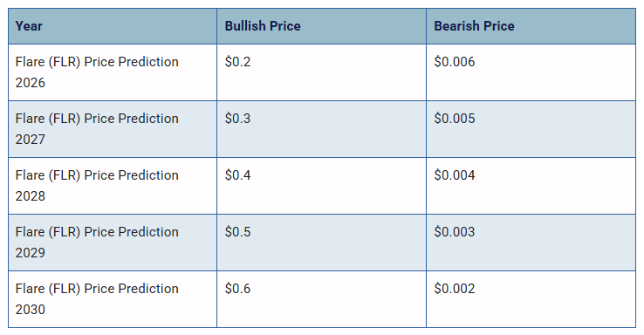Click the $0.5 bullish price value
The width and height of the screenshot is (644, 335).
237,231
